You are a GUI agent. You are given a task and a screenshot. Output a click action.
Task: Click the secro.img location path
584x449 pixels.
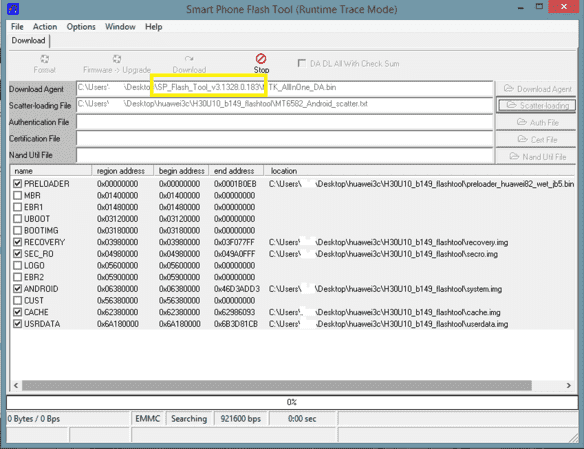(383, 254)
